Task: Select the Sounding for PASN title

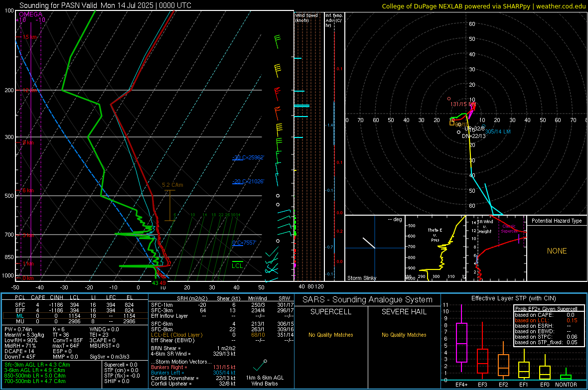Action: point(105,5)
